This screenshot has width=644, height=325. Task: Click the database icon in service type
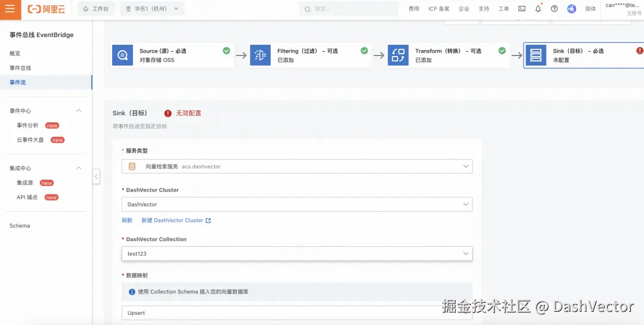[132, 166]
